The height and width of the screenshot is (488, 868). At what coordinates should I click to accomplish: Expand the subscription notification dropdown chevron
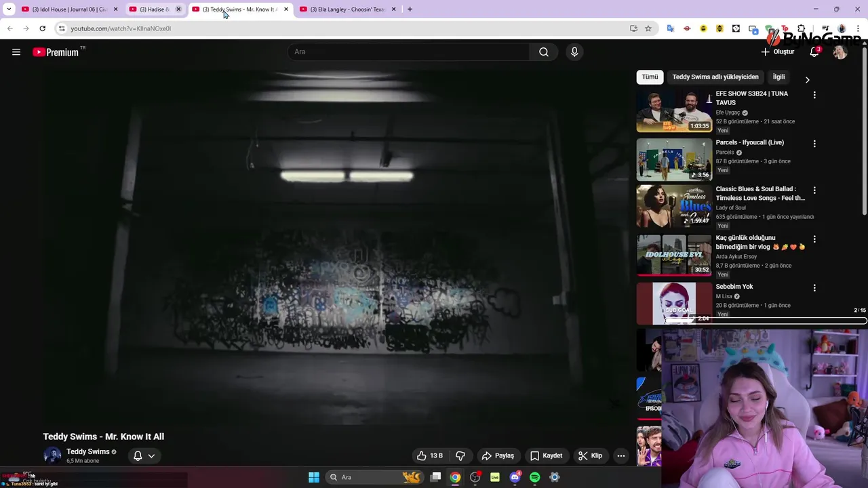pyautogui.click(x=151, y=456)
